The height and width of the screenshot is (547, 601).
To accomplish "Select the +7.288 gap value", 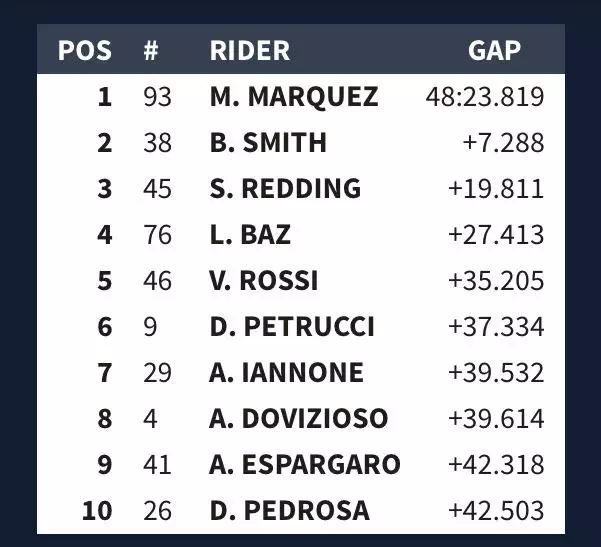I will click(x=503, y=143).
